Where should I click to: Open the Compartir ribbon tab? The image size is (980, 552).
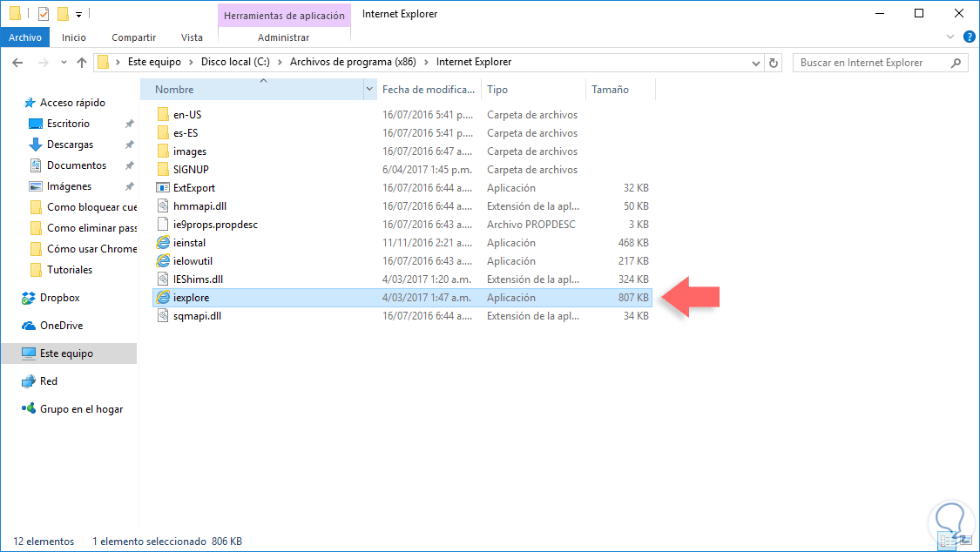click(x=134, y=37)
